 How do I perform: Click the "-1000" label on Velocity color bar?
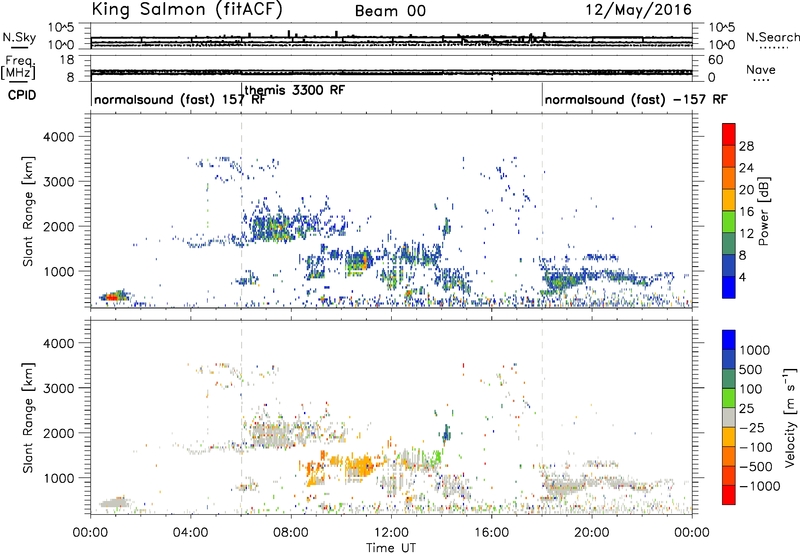point(760,486)
